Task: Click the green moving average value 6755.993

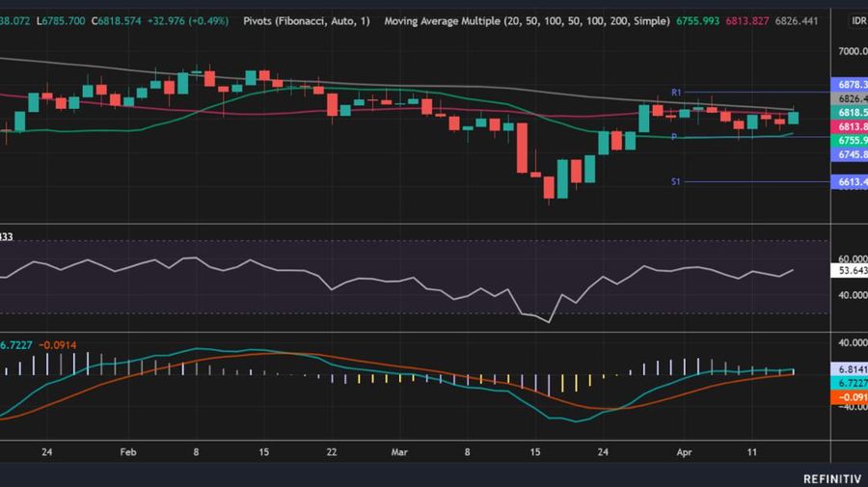Action: (x=697, y=21)
